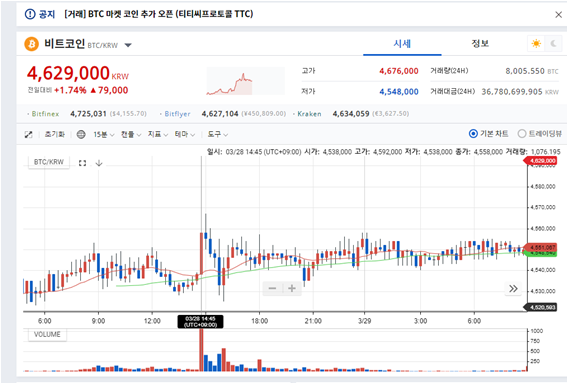The image size is (567, 383).
Task: Enable dark theme with moon icon
Action: (553, 44)
